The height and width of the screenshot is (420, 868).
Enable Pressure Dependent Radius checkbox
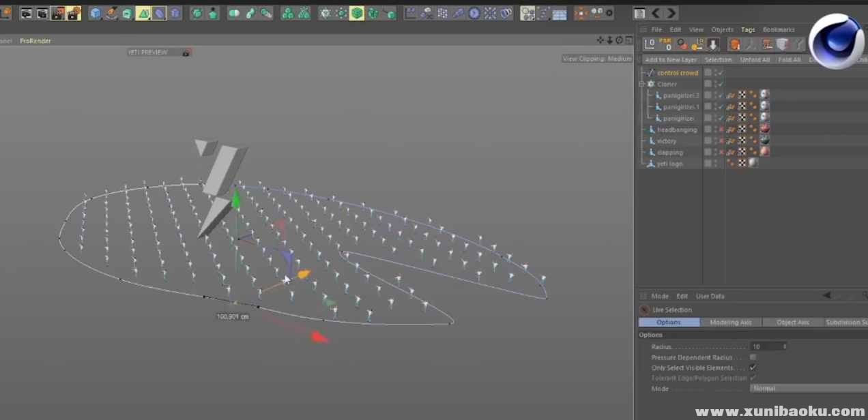pyautogui.click(x=753, y=357)
